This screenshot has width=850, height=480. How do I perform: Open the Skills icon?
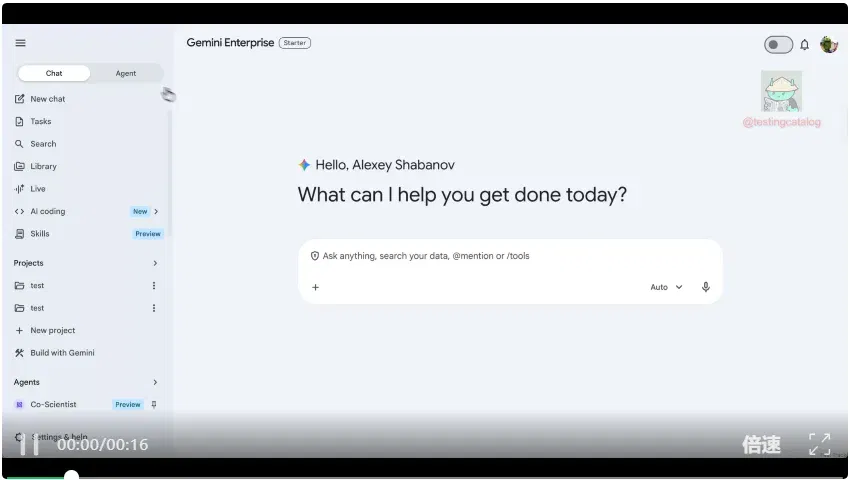pyautogui.click(x=20, y=234)
